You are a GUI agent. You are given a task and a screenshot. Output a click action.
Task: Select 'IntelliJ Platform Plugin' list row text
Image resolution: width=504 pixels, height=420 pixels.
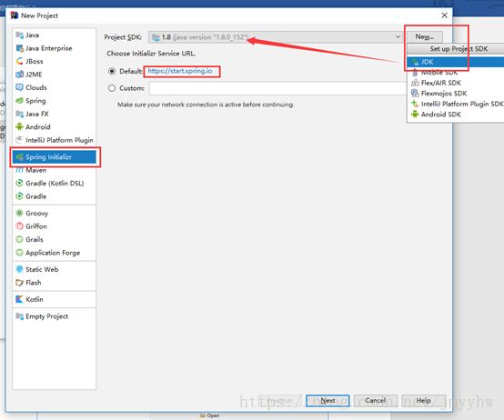click(59, 140)
